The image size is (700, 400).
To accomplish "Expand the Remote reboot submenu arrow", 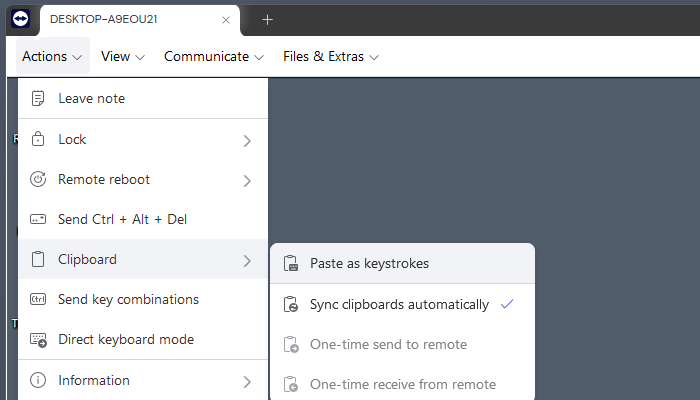I will point(247,181).
